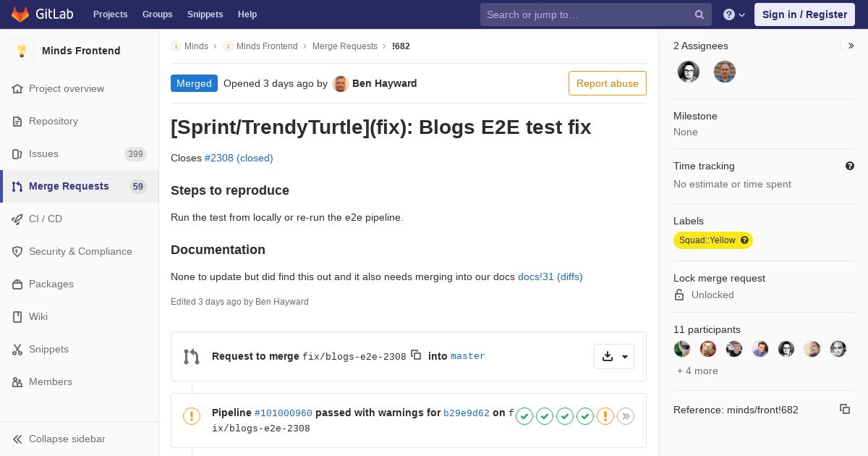Open Security & Compliance shield icon
This screenshot has height=456, width=868.
point(17,251)
